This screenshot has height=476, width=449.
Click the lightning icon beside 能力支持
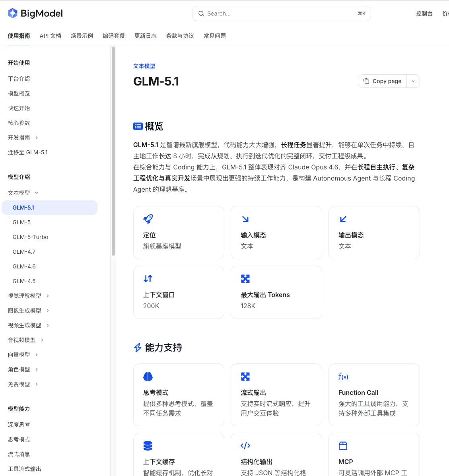click(x=138, y=348)
